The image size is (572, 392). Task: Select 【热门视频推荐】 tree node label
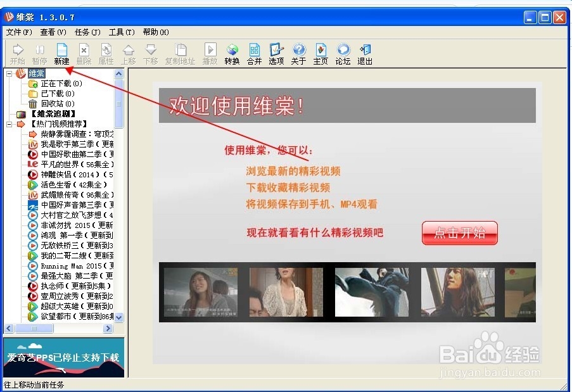click(58, 124)
